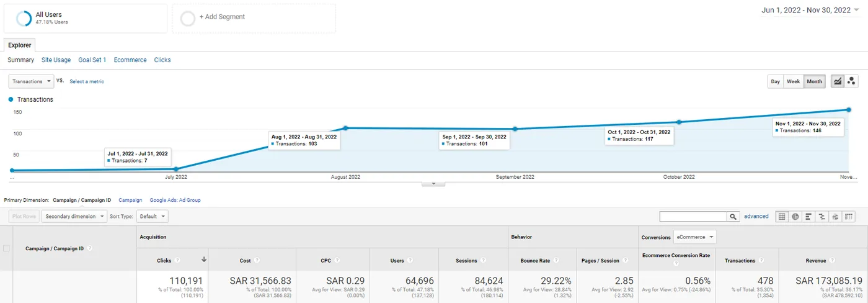Click the Revenue column header
Image resolution: width=868 pixels, height=303 pixels.
point(816,261)
